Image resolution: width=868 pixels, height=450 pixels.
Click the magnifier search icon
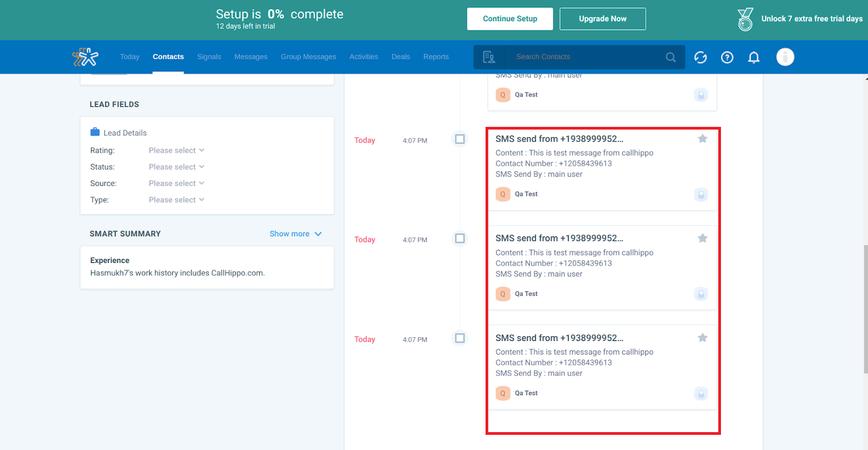coord(671,57)
